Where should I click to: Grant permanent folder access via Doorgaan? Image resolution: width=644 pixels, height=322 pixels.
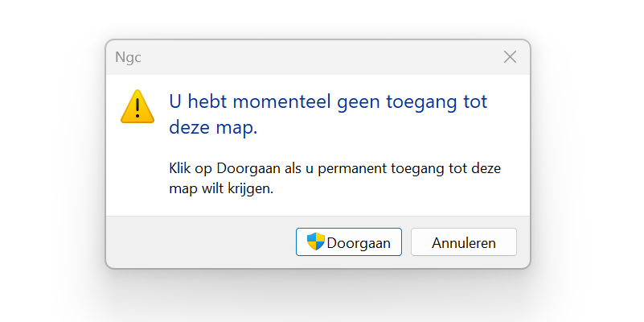click(349, 242)
